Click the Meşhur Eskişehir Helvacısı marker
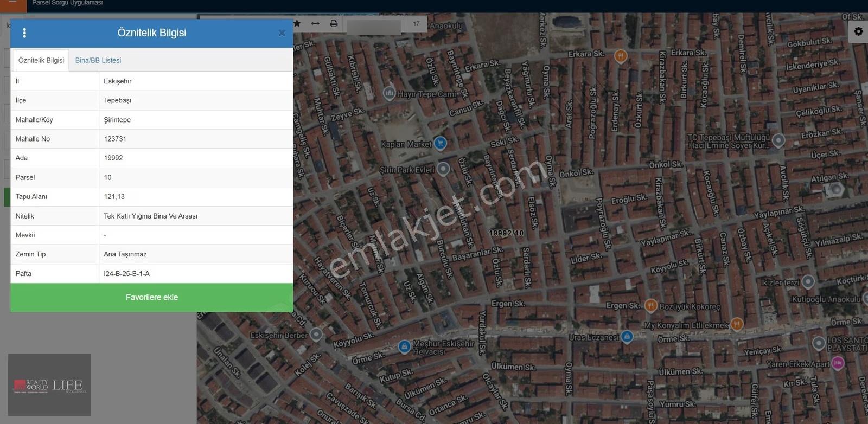The width and height of the screenshot is (868, 424). (404, 346)
